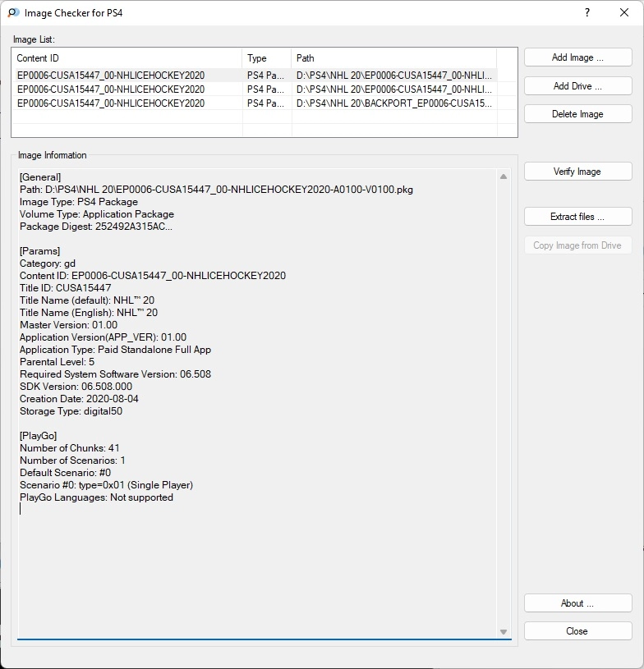Click the help question mark button
This screenshot has width=644, height=669.
(587, 13)
